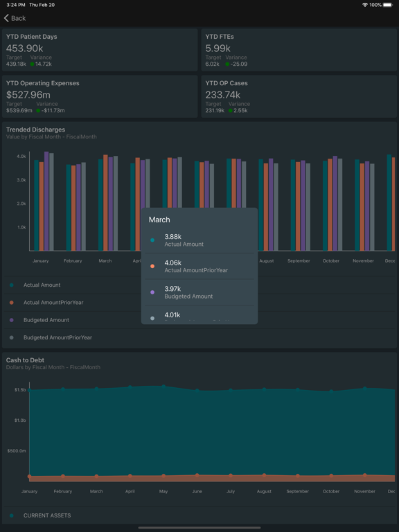The width and height of the screenshot is (399, 532).
Task: Click green variance dot in YTD Patient Days
Action: (x=33, y=64)
